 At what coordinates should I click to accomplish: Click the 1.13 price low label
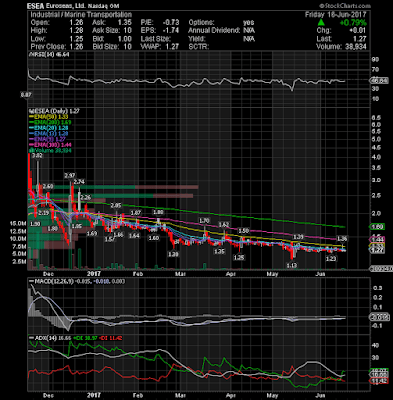292,266
